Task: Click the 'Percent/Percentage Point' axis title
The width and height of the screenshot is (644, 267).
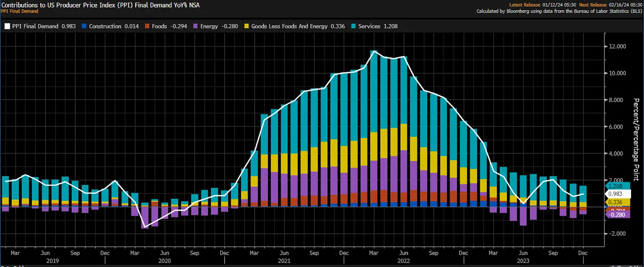Action: tap(636, 139)
